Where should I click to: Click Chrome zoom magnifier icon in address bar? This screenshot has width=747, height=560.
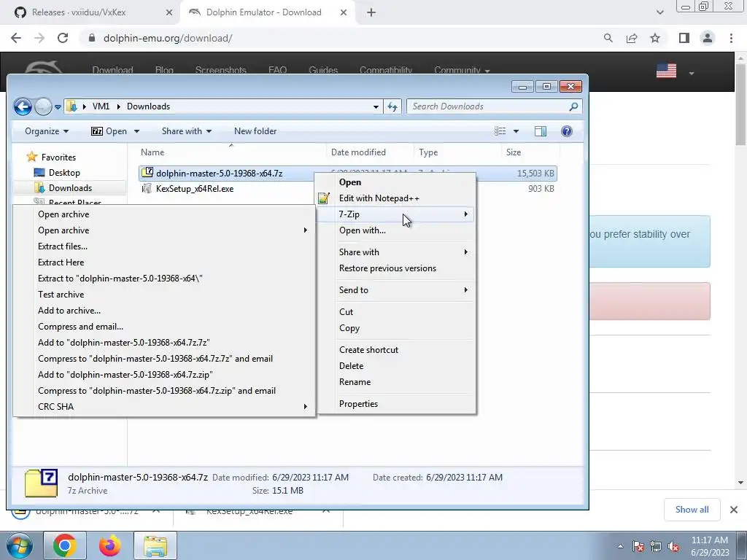click(x=608, y=38)
